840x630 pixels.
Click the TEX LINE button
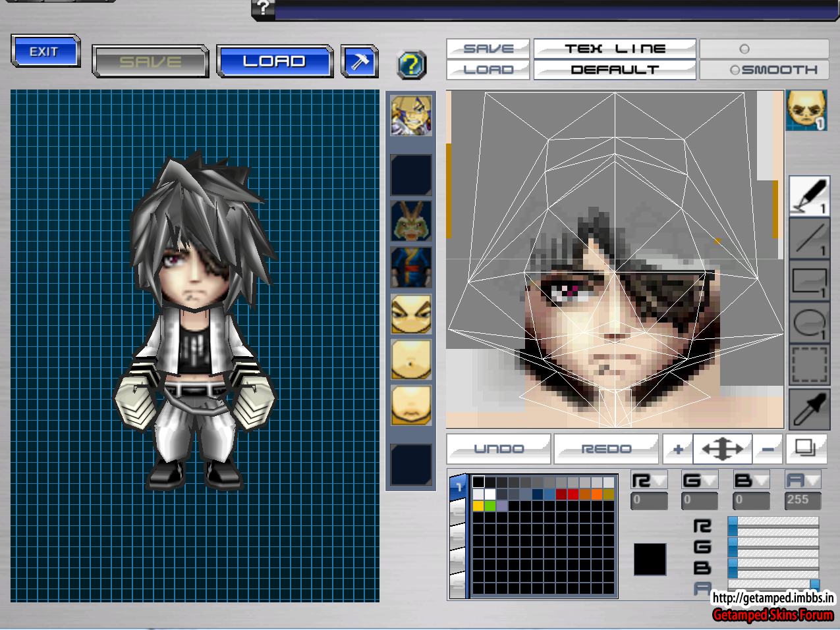[615, 49]
